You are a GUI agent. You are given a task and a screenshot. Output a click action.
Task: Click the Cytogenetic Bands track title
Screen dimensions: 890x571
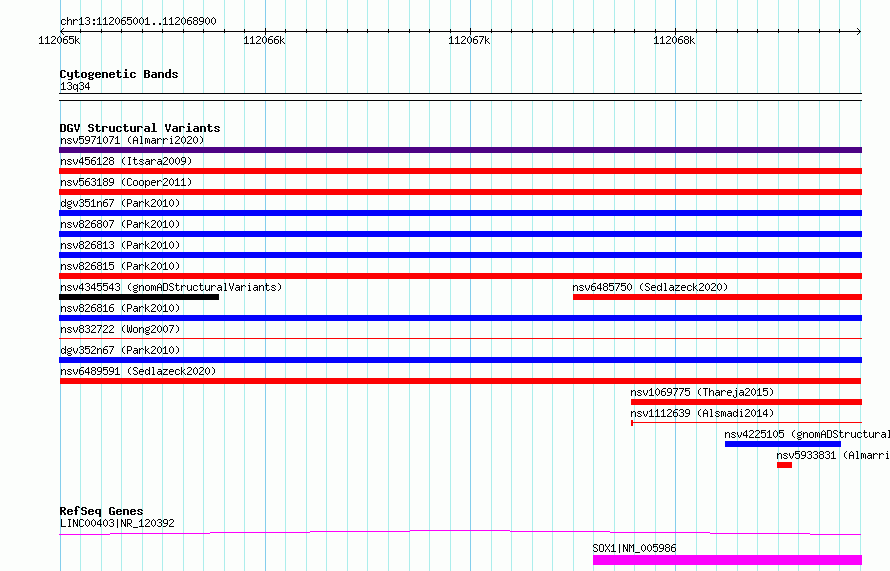point(119,74)
